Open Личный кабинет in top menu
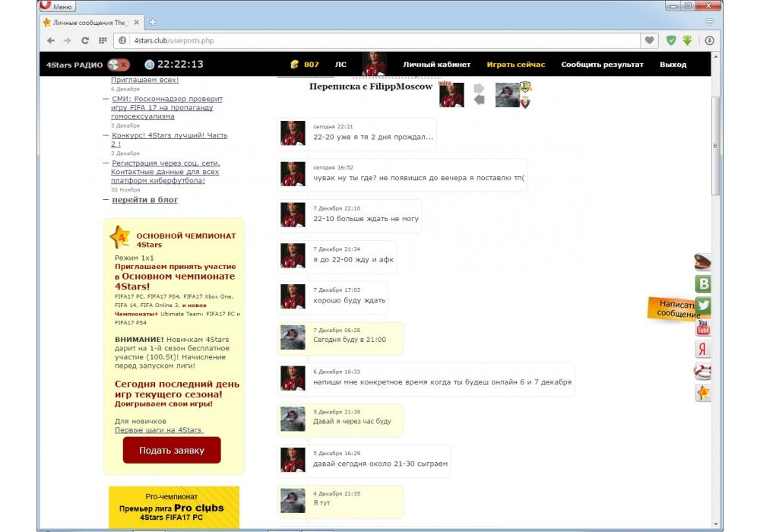 tap(437, 65)
